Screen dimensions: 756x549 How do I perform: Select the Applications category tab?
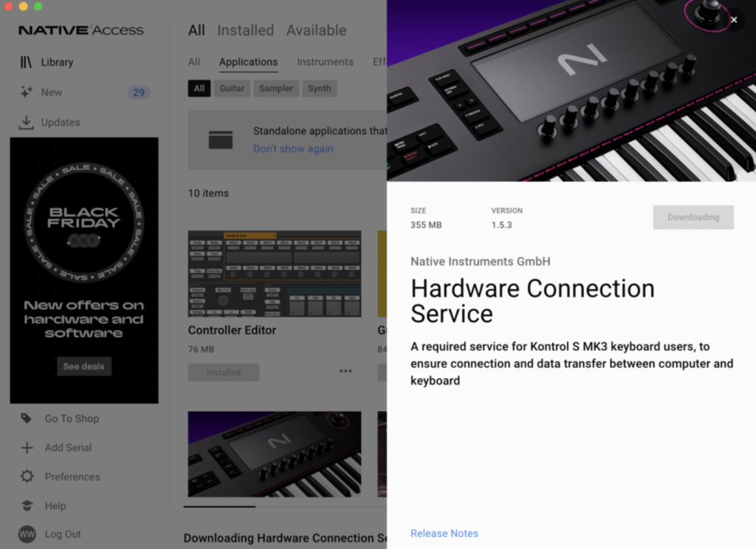click(248, 62)
